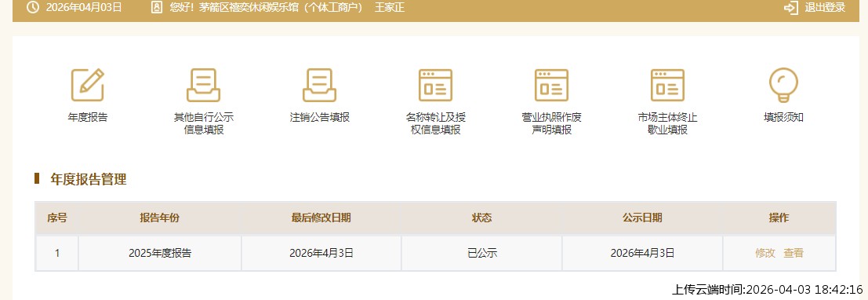Choose the 名称转让及授权信息填报 label
This screenshot has height=300, width=868.
pos(435,123)
